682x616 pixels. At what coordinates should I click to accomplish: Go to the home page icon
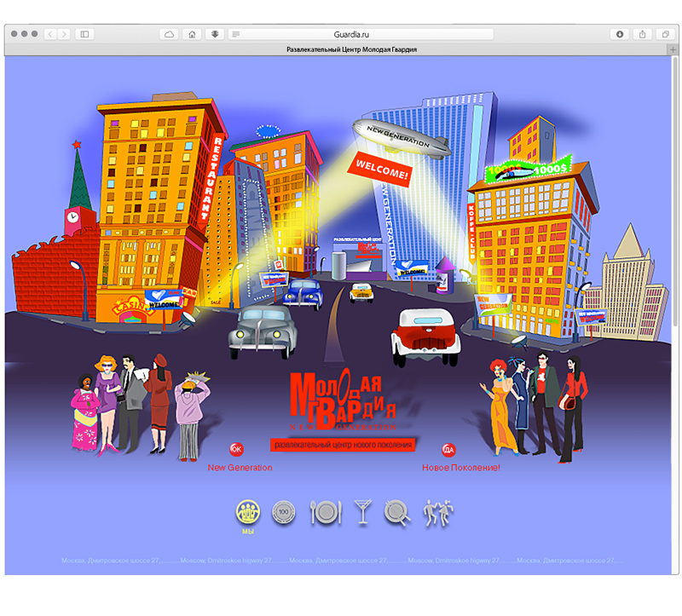coord(192,34)
